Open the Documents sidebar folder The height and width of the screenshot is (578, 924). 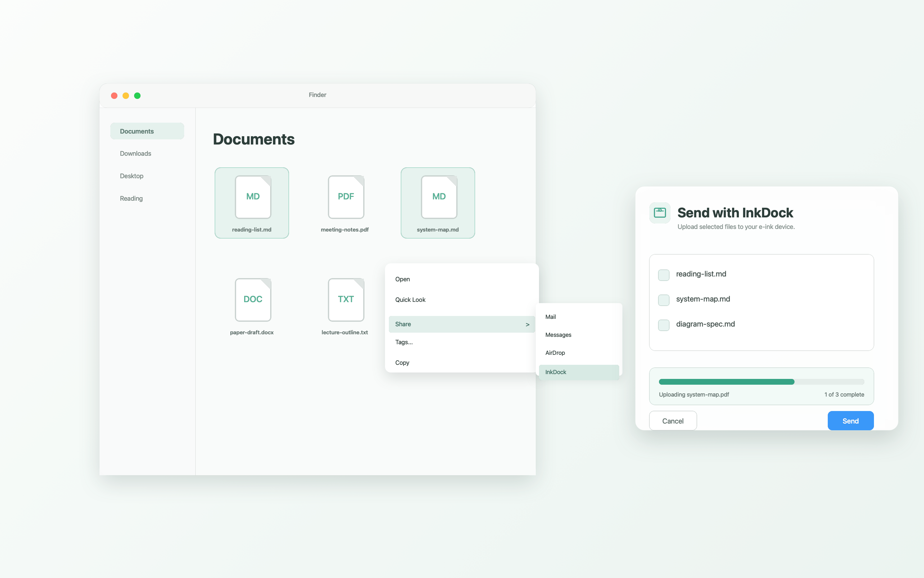point(147,131)
